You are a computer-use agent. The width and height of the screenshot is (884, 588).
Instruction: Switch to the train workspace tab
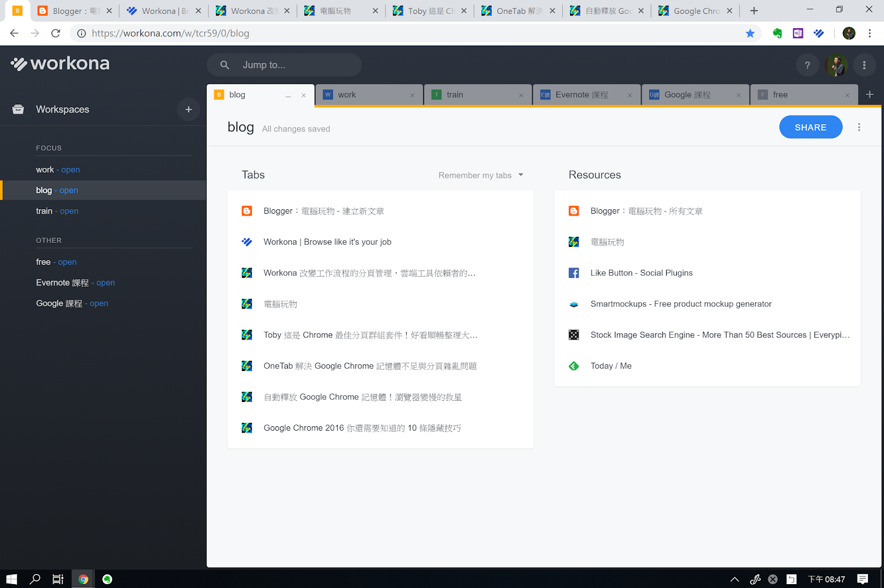click(x=477, y=94)
